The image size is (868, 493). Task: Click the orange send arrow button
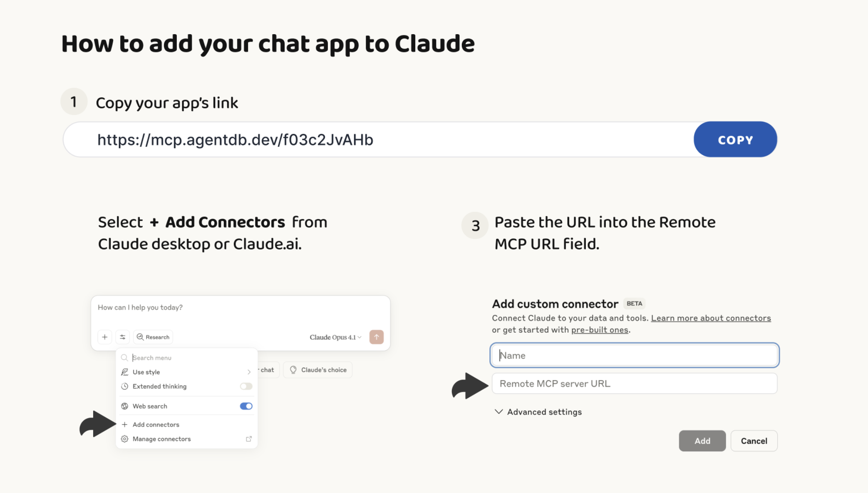point(377,337)
